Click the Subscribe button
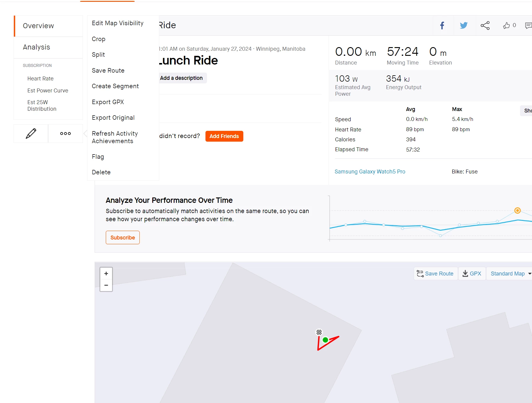Viewport: 532px width, 403px height. (123, 238)
